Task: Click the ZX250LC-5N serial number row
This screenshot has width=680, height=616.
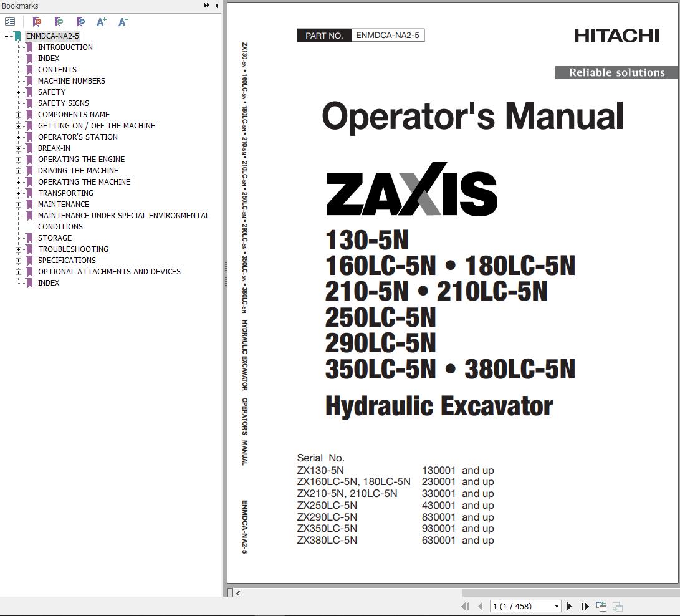Action: point(395,506)
